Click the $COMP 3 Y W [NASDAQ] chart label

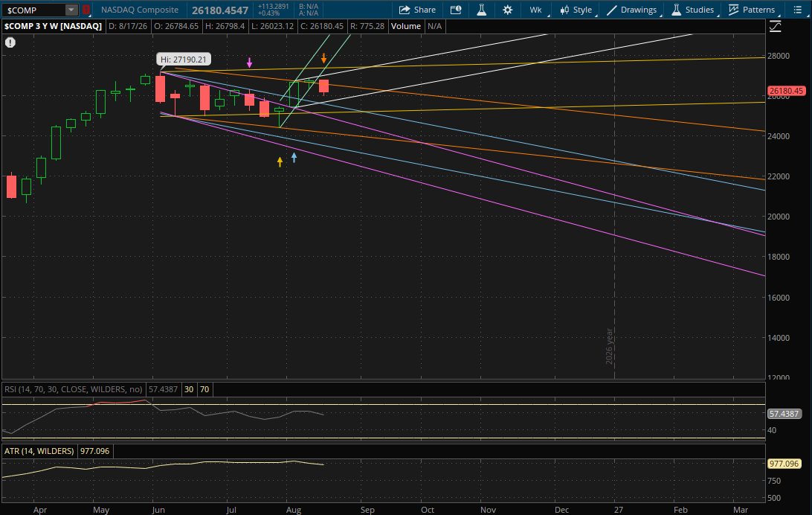click(x=54, y=26)
